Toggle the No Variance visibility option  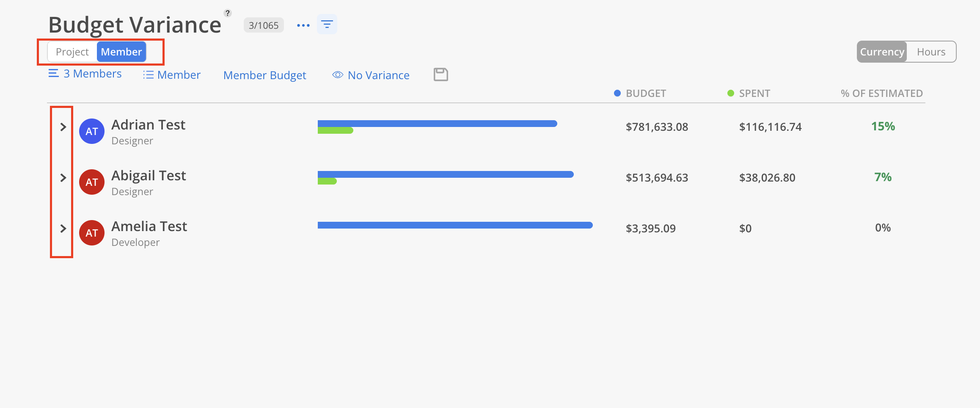[x=371, y=75]
